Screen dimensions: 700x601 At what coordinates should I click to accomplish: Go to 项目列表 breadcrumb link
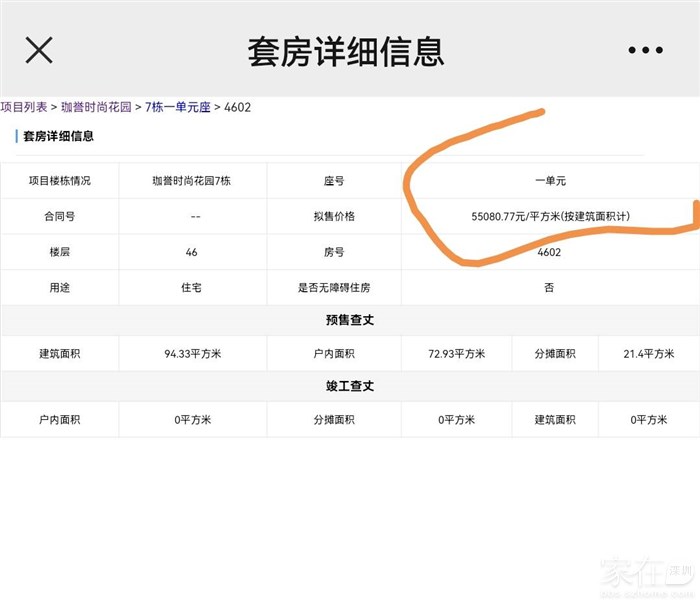(x=24, y=107)
